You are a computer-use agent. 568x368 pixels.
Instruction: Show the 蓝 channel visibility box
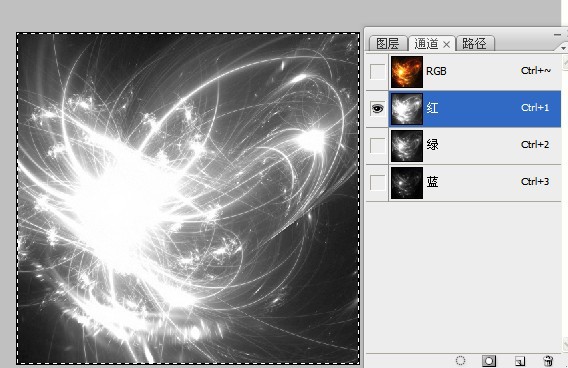[x=377, y=182]
